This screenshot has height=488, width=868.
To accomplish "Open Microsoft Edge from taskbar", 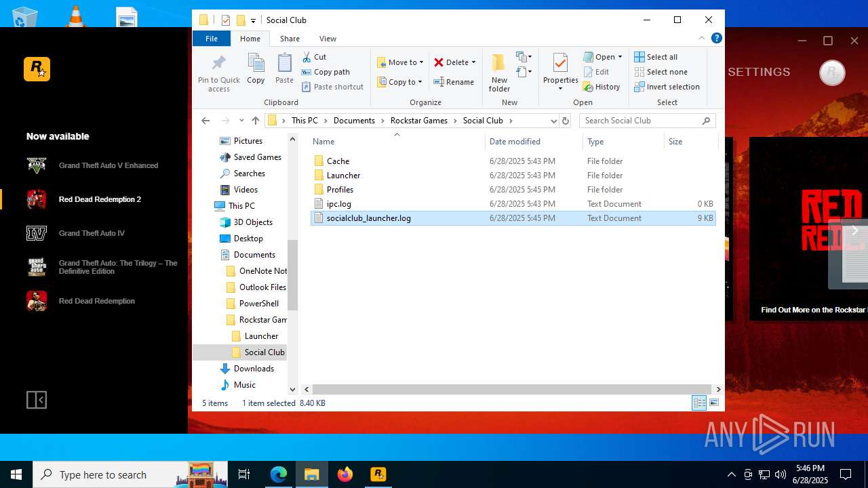I will tap(279, 474).
